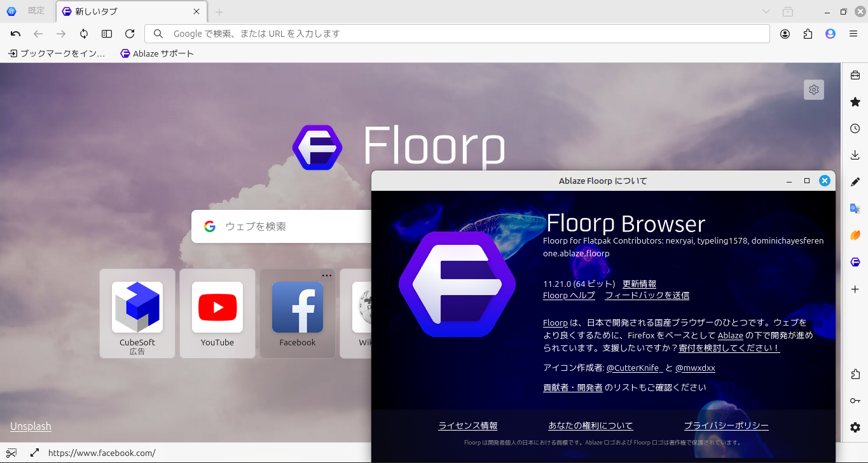Open the @mwxdxx link

(695, 368)
